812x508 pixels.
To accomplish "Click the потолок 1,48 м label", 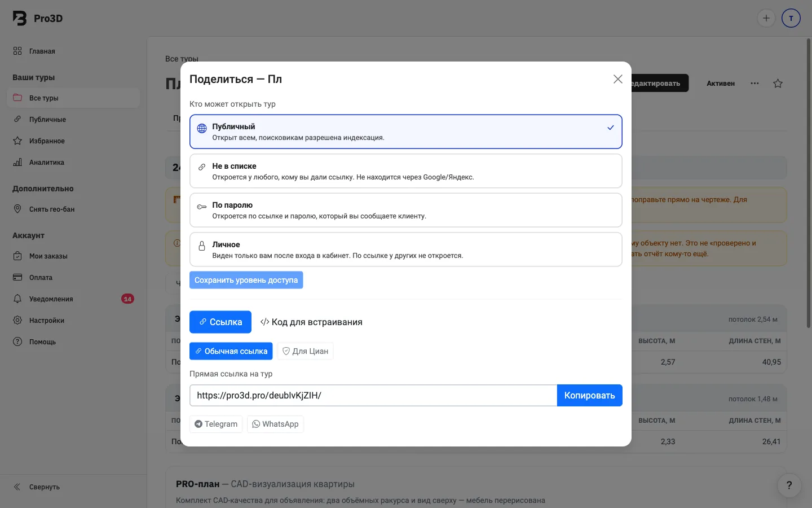I will click(x=753, y=399).
